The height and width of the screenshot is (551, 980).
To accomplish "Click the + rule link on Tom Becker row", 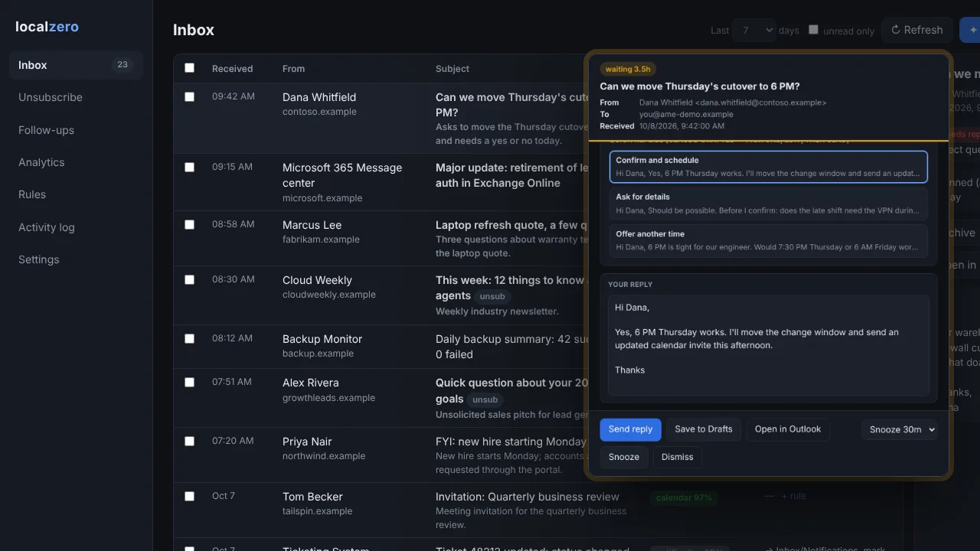I will point(794,496).
